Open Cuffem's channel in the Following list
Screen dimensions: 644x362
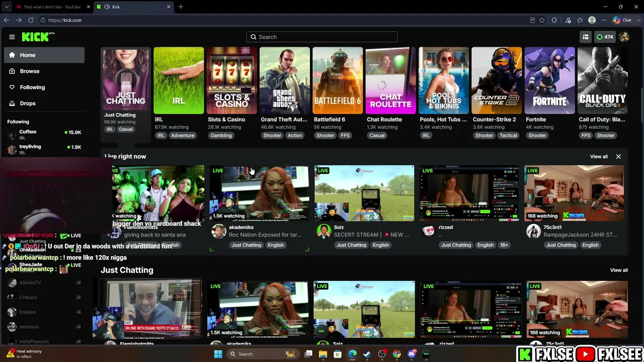pyautogui.click(x=44, y=134)
